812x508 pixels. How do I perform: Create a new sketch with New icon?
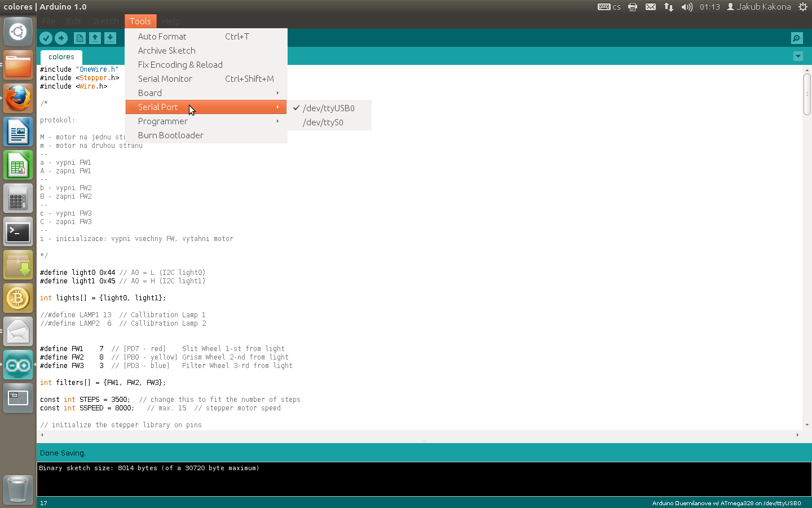(x=80, y=38)
